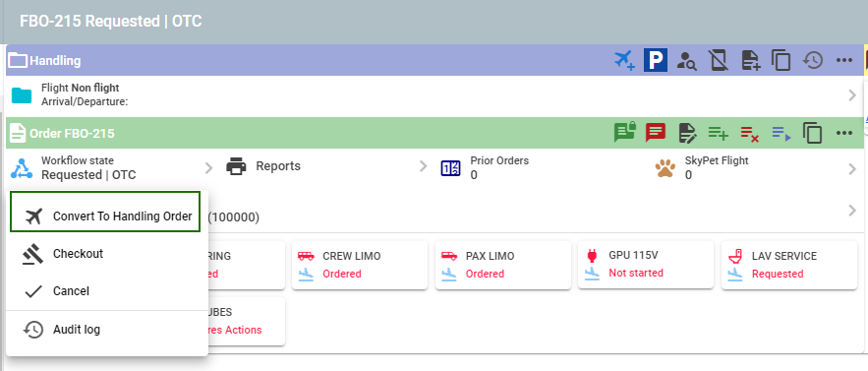Viewport: 868px width, 371px height.
Task: Open the parking P icon
Action: click(656, 60)
